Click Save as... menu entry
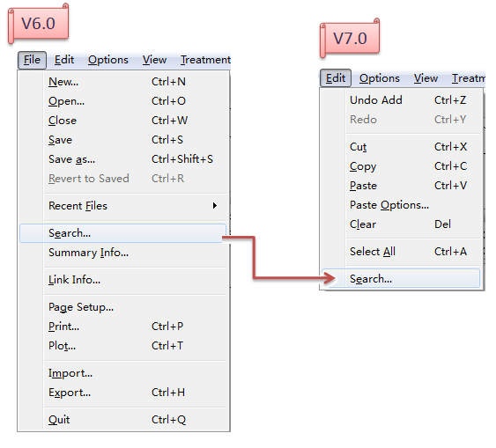This screenshot has width=496, height=448. click(x=122, y=159)
